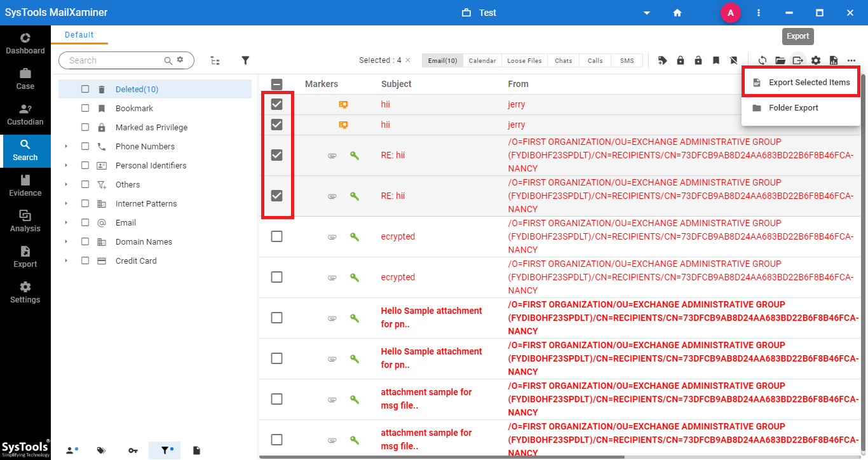Switch to the Calendar tab
This screenshot has width=868, height=460.
482,60
